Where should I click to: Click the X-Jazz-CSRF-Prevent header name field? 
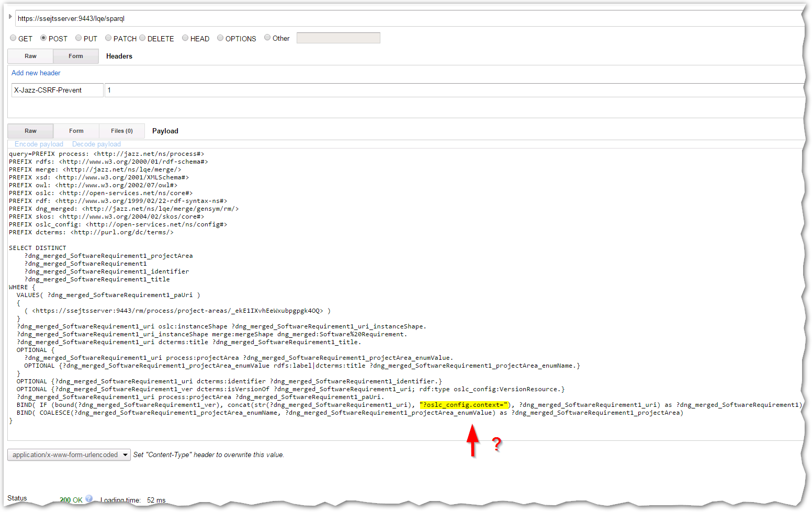coord(57,90)
